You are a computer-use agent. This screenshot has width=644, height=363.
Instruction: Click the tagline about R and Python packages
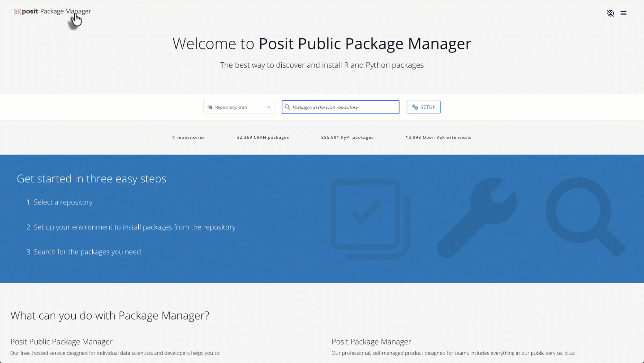click(322, 65)
